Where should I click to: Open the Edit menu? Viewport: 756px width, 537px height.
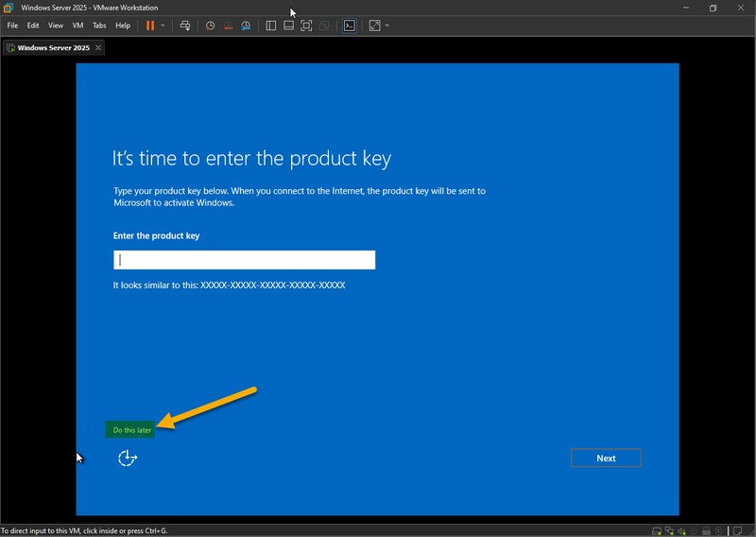(33, 26)
